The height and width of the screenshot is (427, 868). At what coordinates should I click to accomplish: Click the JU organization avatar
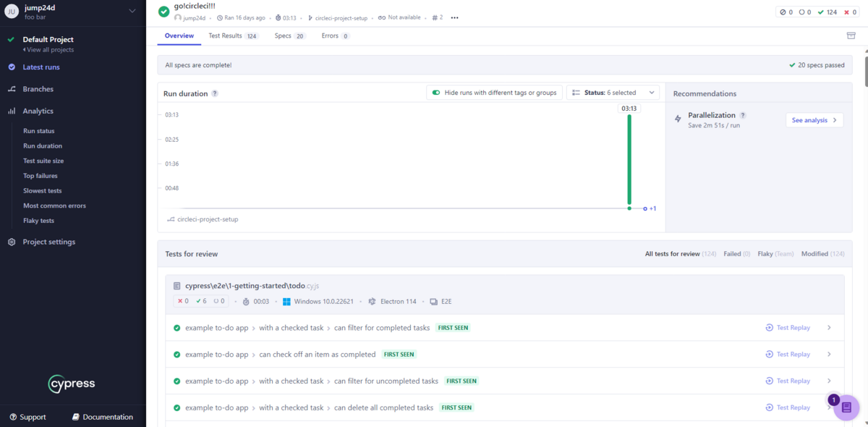(x=11, y=11)
